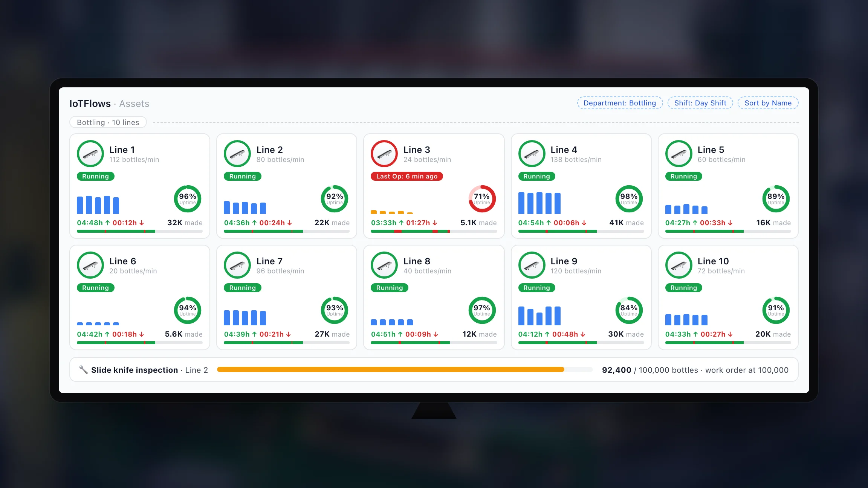Click the wrench icon beside Slide knife inspection
Screen dimensions: 868x488
tap(83, 370)
